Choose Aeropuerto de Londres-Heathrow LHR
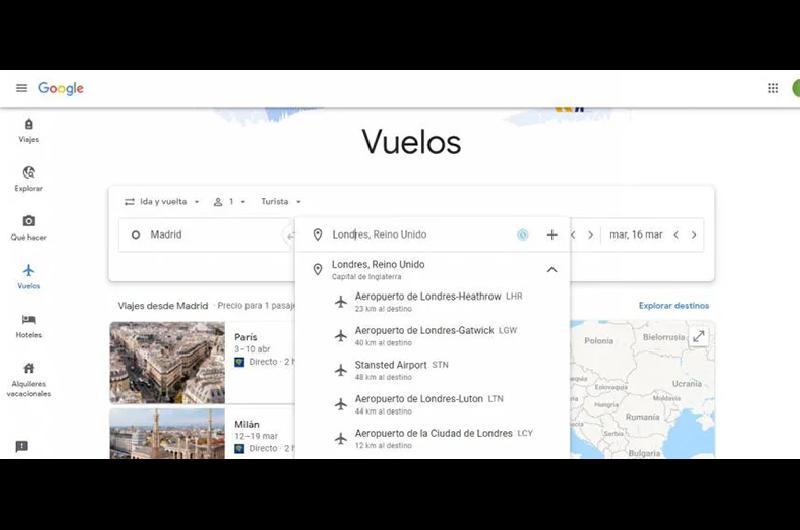800x530 pixels. (x=432, y=302)
